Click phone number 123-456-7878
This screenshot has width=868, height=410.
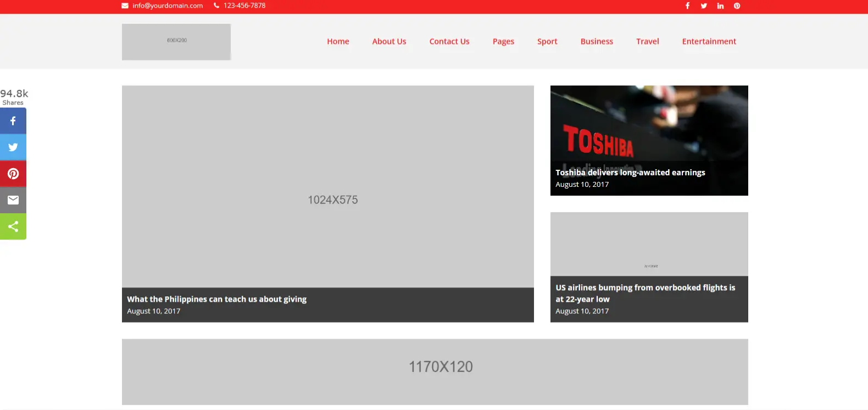click(x=244, y=5)
